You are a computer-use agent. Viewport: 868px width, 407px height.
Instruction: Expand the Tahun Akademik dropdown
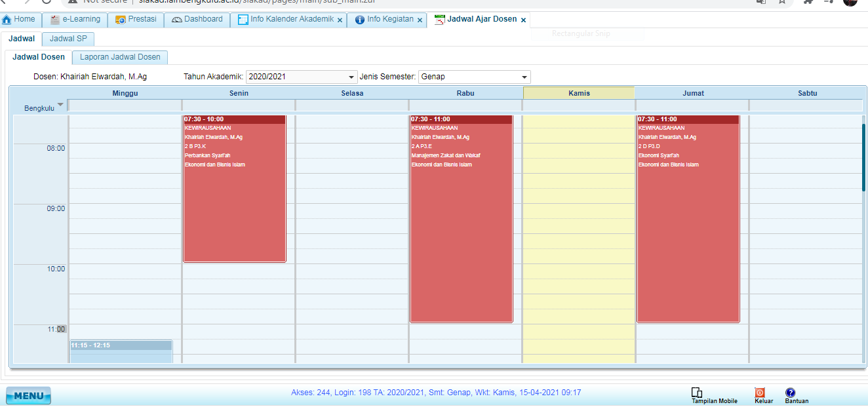click(x=353, y=77)
